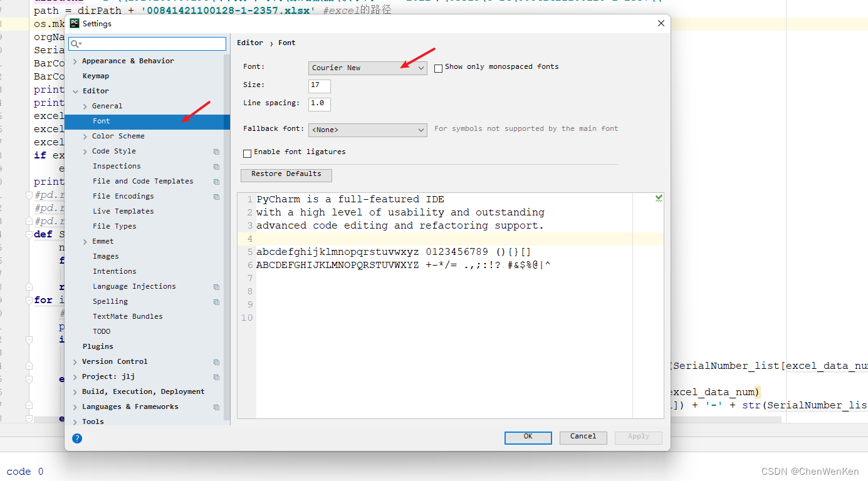Click fold marker beside 'def' line in editor
The width and height of the screenshot is (868, 481).
(29, 234)
